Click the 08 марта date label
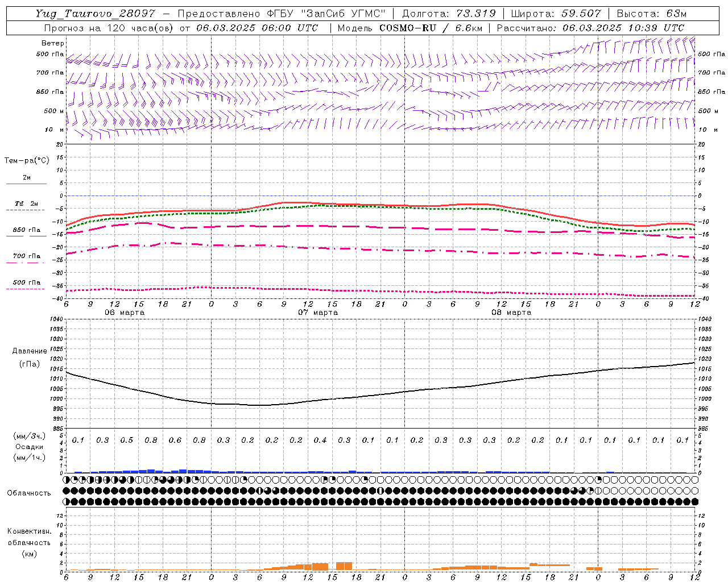The image size is (728, 582). (511, 313)
